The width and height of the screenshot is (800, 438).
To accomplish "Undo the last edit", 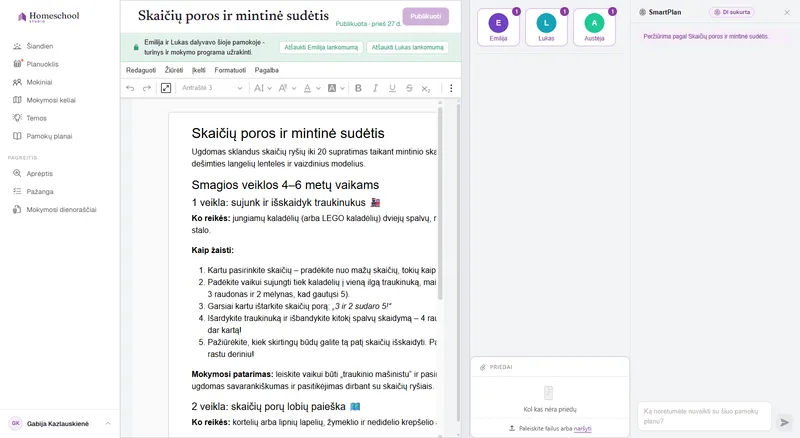I will point(130,88).
